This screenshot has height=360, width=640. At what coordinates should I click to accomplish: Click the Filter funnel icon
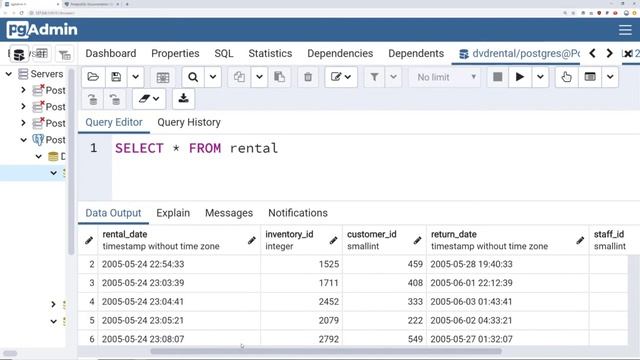pyautogui.click(x=374, y=77)
